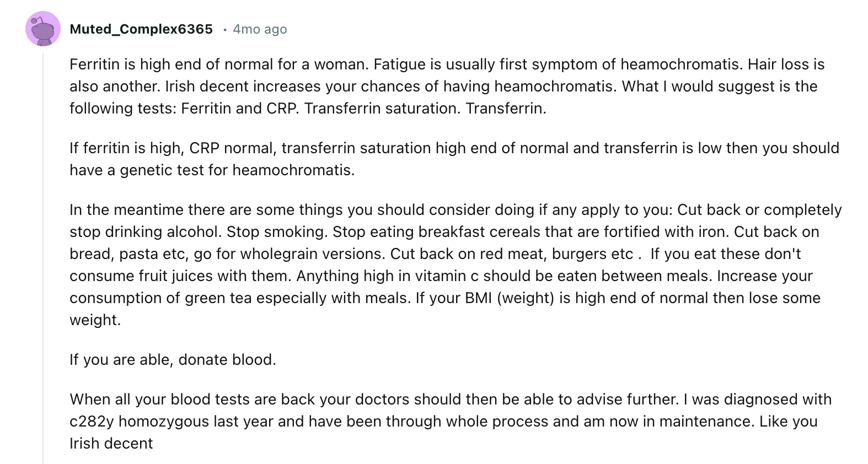Click the final words 'Irish decent' at bottom
This screenshot has height=464, width=868.
click(x=111, y=444)
